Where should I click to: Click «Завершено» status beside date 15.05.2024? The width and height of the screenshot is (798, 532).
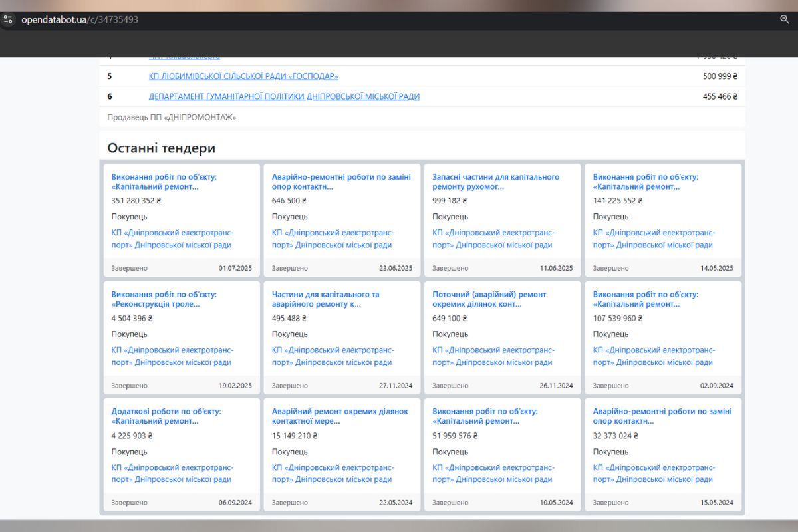click(x=611, y=503)
